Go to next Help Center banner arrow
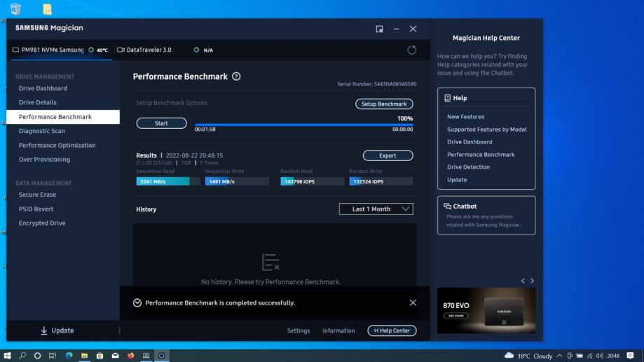The height and width of the screenshot is (362, 644). tap(532, 281)
